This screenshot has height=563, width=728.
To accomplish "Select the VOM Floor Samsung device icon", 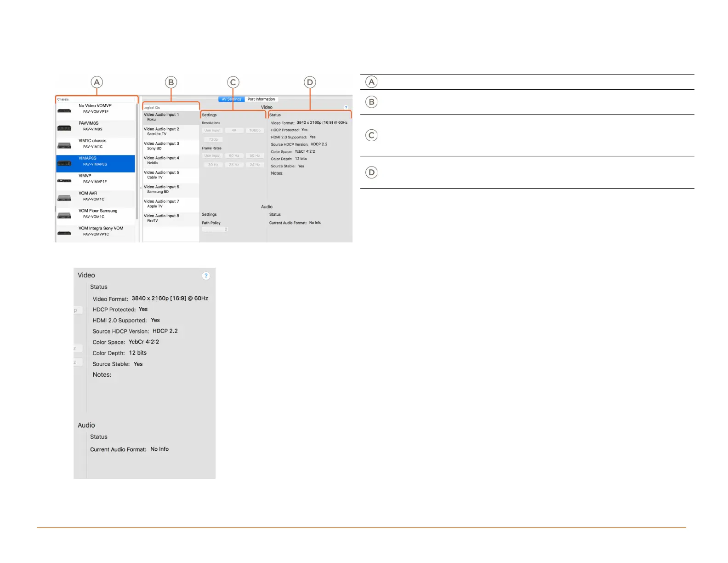I will pos(64,215).
